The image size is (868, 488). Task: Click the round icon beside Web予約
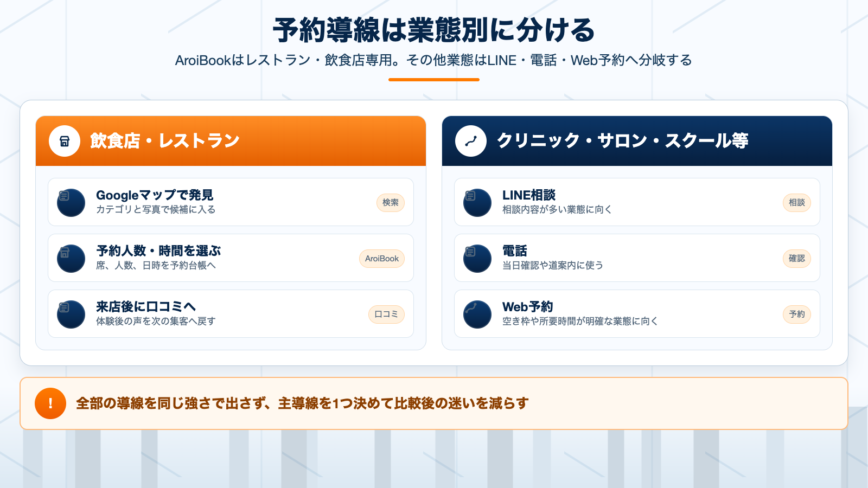pyautogui.click(x=477, y=314)
